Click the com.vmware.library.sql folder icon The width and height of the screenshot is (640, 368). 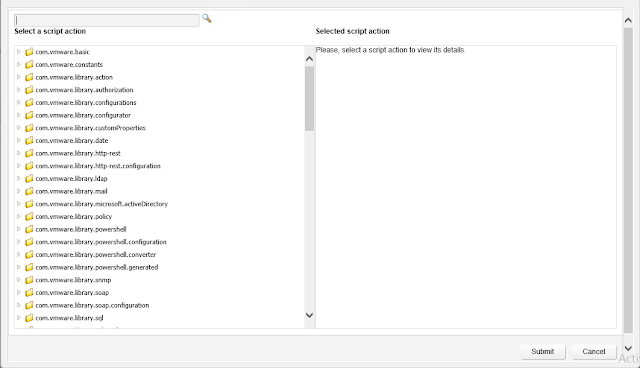(29, 317)
